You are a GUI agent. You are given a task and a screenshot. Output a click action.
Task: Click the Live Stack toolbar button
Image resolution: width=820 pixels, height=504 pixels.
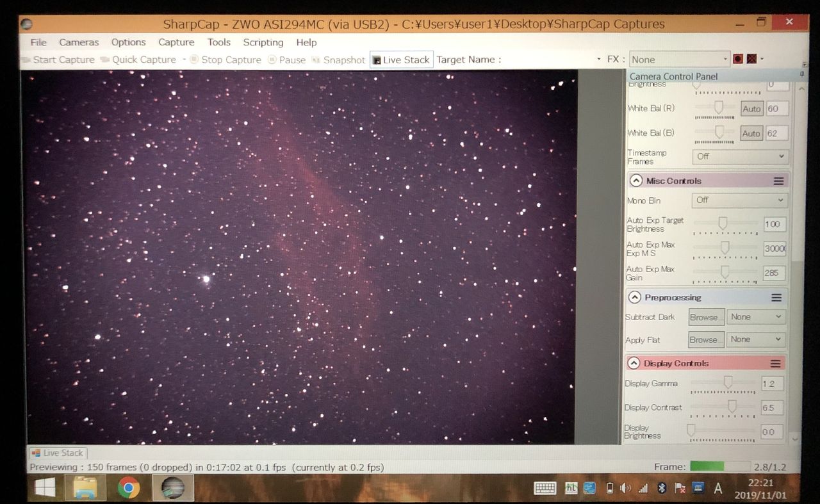pos(402,60)
